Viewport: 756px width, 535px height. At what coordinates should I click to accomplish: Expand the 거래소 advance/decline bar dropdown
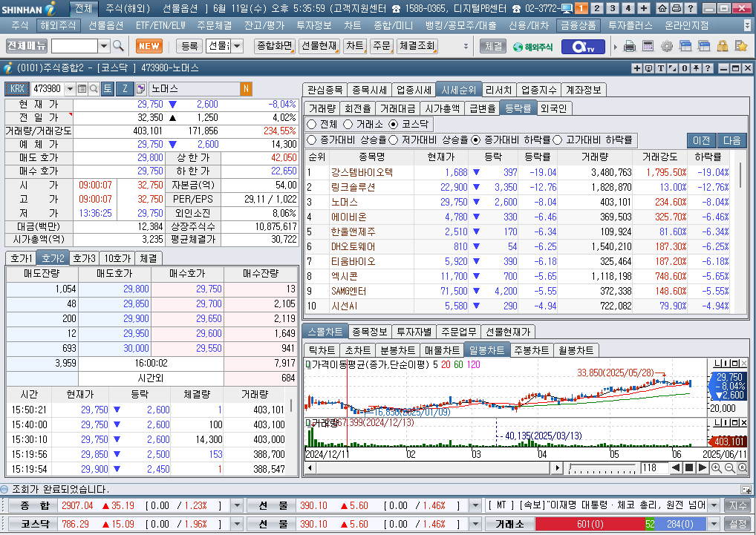pyautogui.click(x=714, y=524)
